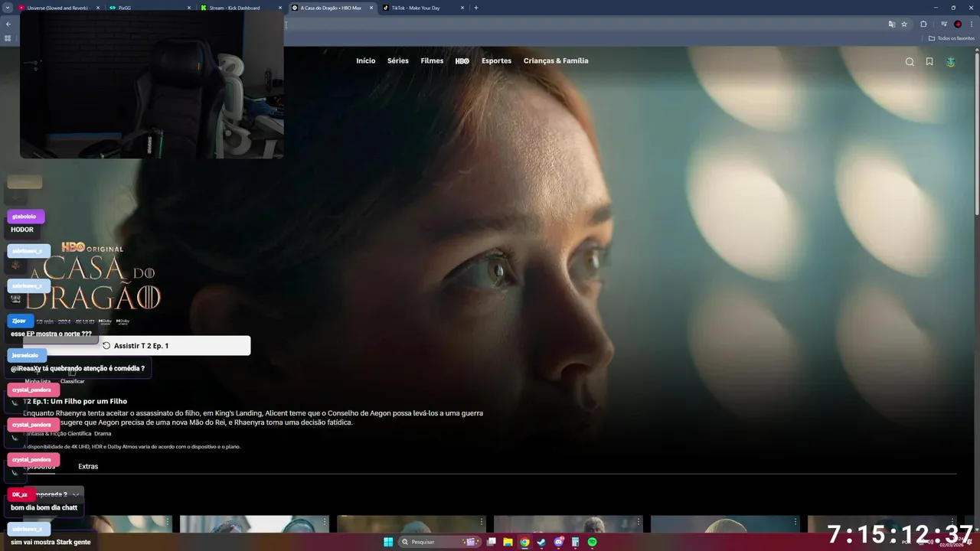The height and width of the screenshot is (551, 980).
Task: Open Steam from the taskbar
Action: click(541, 542)
